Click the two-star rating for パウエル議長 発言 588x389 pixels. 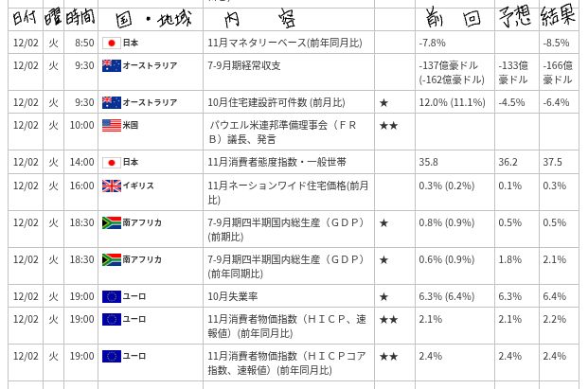388,125
